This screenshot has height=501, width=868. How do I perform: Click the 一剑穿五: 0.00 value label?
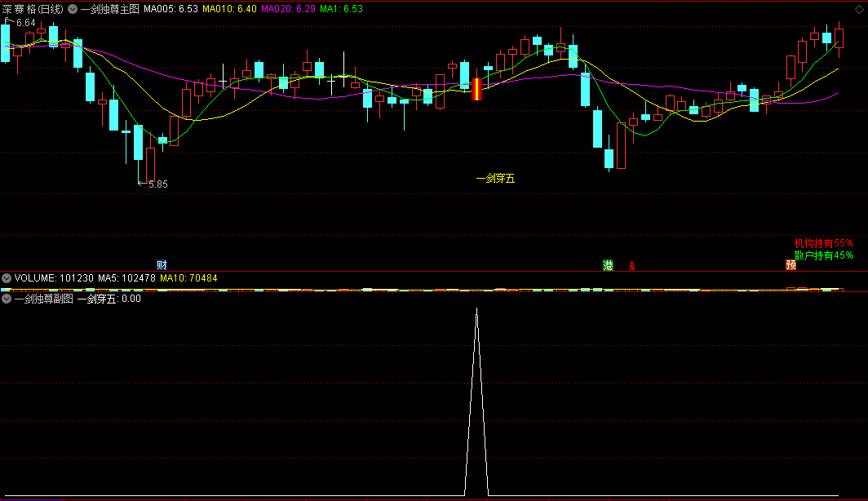pos(109,299)
